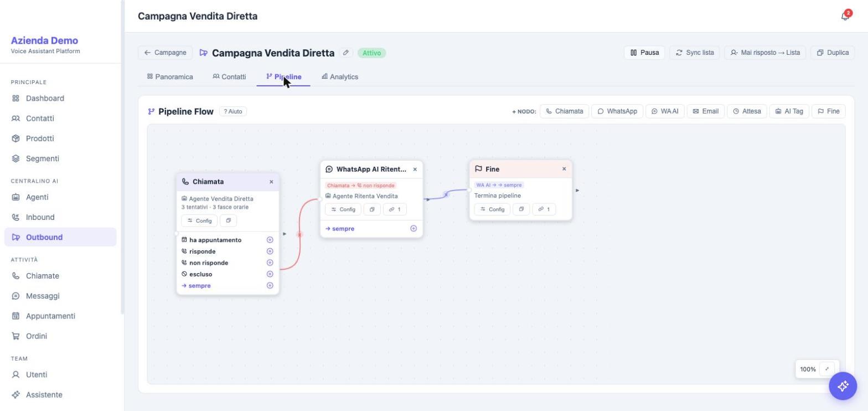This screenshot has height=411, width=868.
Task: Duplicate the Fine node via copy icon
Action: (x=521, y=209)
